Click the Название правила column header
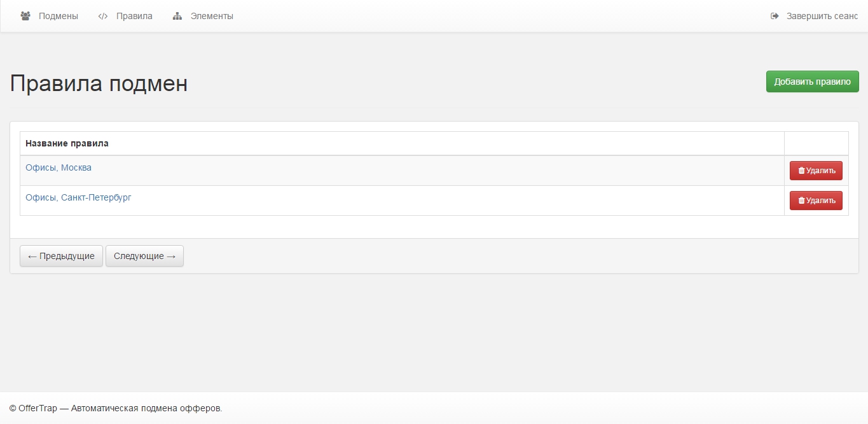Image resolution: width=868 pixels, height=424 pixels. pyautogui.click(x=67, y=143)
